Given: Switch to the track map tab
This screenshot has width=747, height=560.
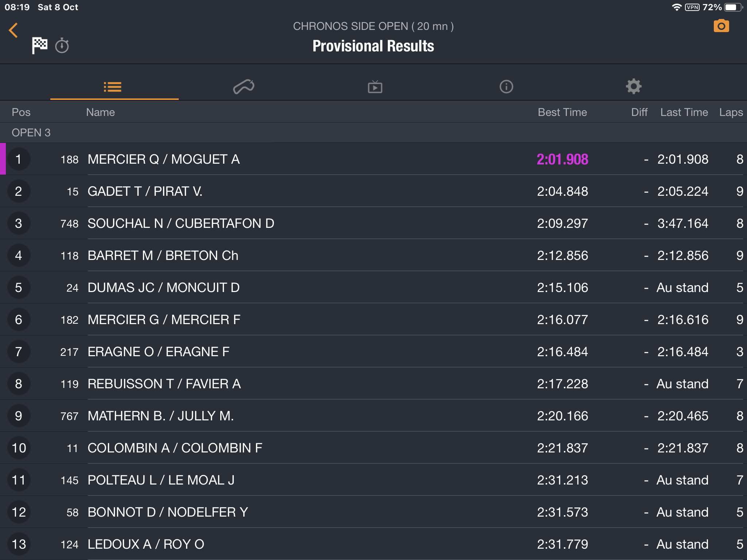Looking at the screenshot, I should pyautogui.click(x=244, y=87).
